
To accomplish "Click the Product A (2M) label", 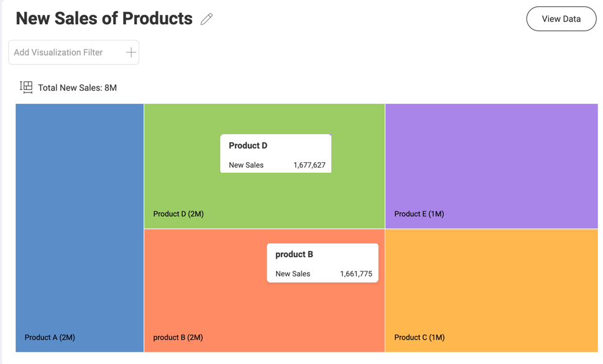I will 50,337.
